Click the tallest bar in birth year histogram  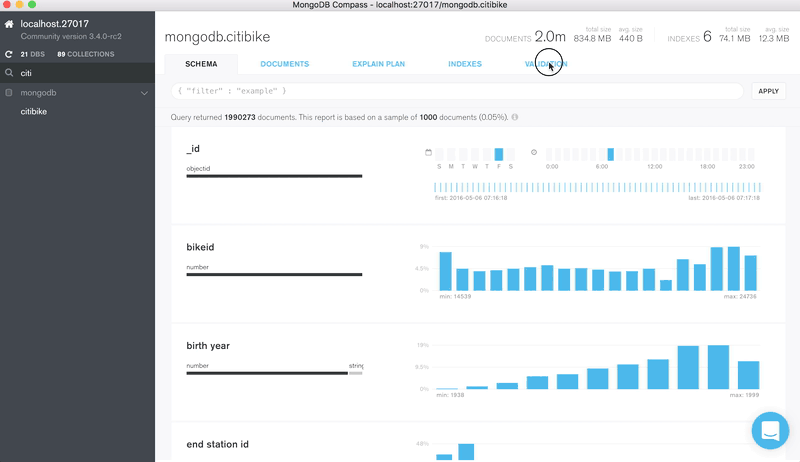[x=718, y=367]
